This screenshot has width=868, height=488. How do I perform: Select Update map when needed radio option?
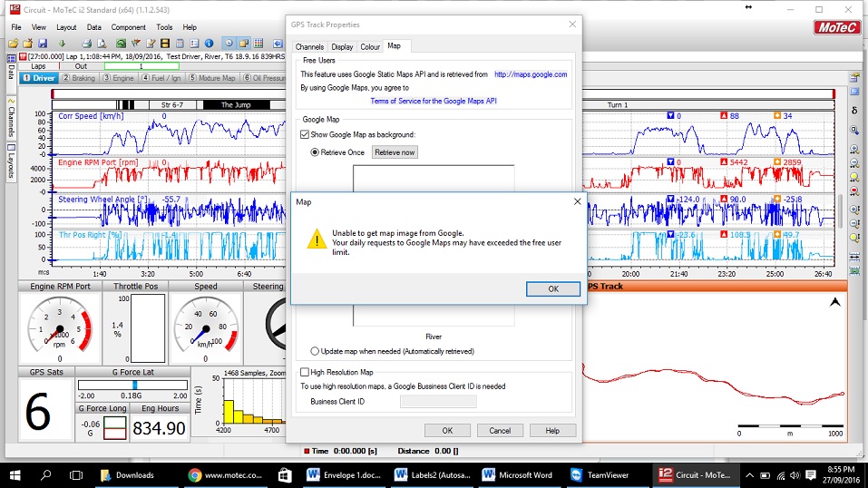coord(315,351)
